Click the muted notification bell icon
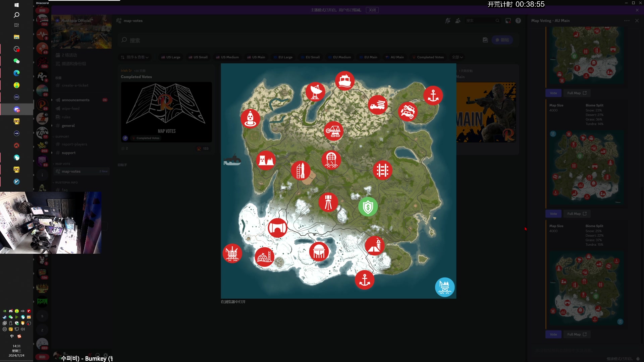The height and width of the screenshot is (362, 644). point(447,21)
